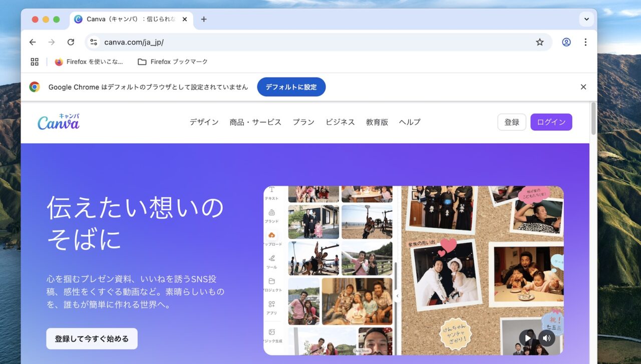
Task: Reload the current page
Action: pyautogui.click(x=71, y=42)
